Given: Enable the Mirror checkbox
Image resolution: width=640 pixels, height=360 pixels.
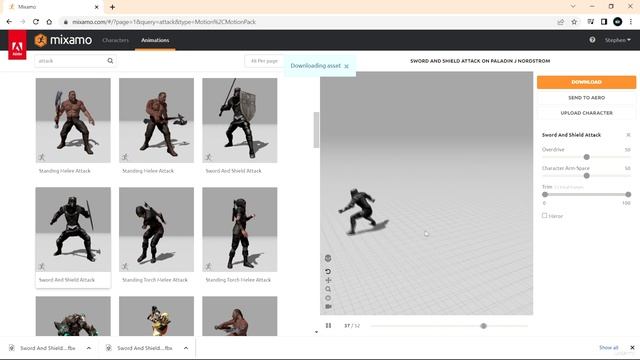Looking at the screenshot, I should pos(544,216).
